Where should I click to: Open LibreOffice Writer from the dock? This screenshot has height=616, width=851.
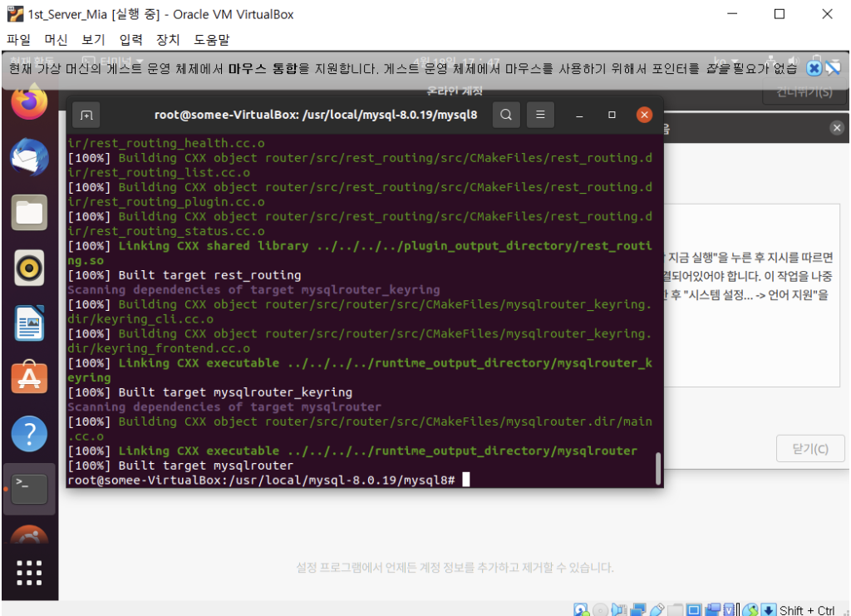coord(29,323)
